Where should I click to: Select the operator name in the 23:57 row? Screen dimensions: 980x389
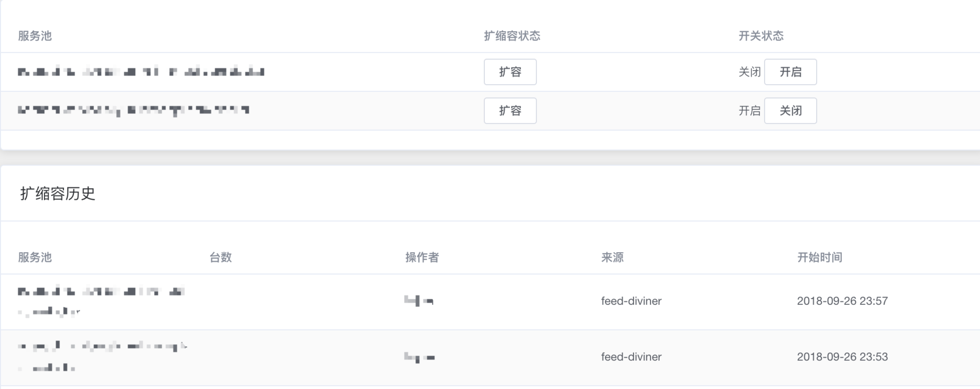click(x=419, y=301)
